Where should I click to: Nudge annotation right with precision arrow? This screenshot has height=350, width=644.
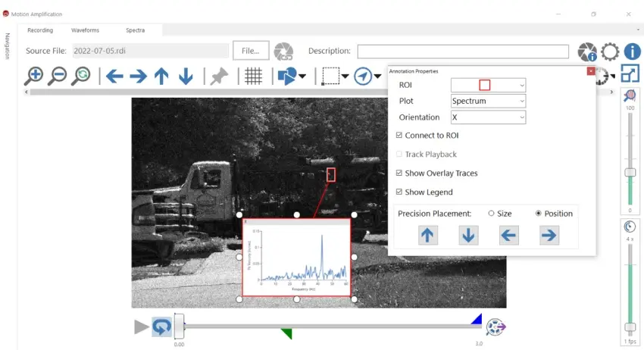[549, 236]
